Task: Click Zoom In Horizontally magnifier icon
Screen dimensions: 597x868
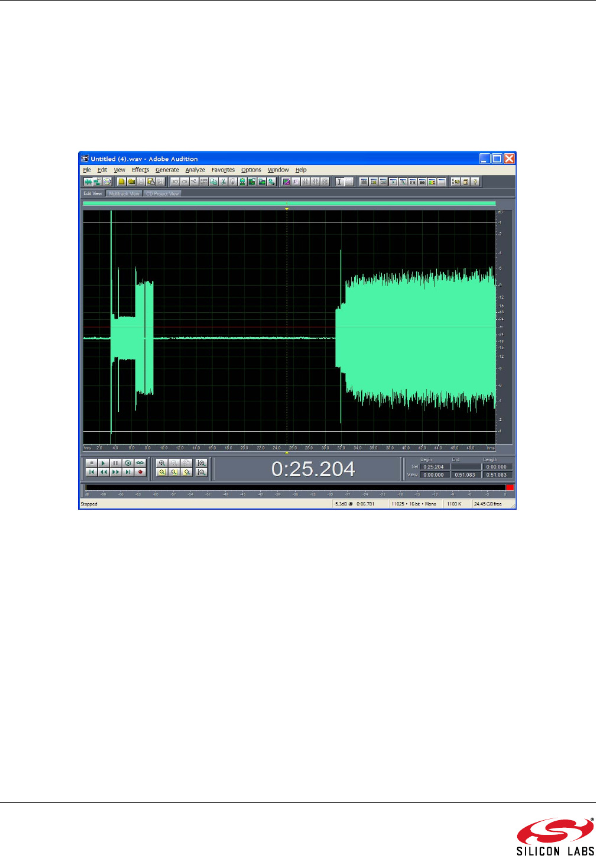Action: pos(161,463)
